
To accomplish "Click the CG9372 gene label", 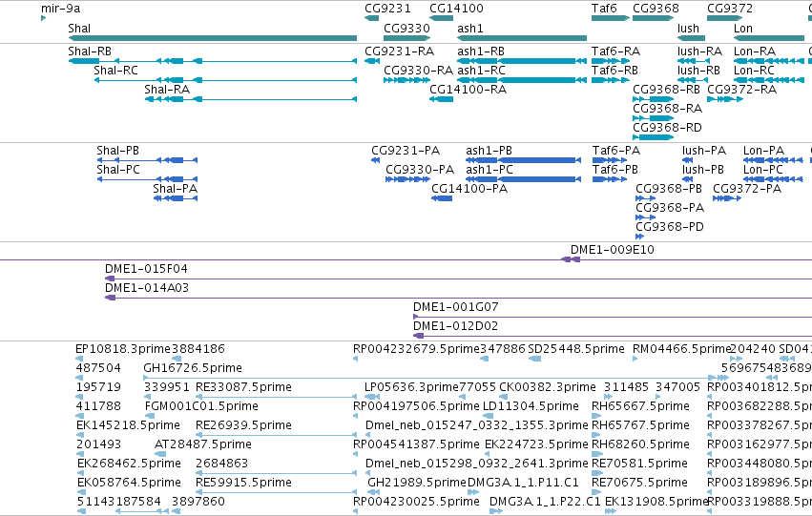I will point(730,9).
